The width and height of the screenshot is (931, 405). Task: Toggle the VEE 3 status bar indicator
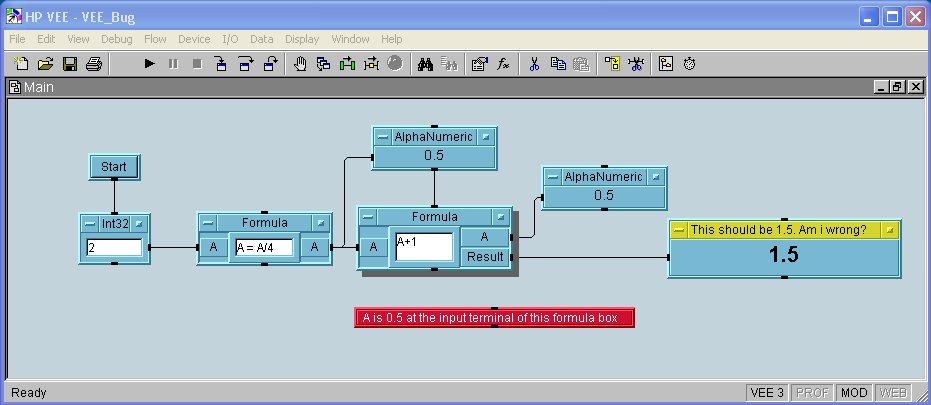pos(768,393)
